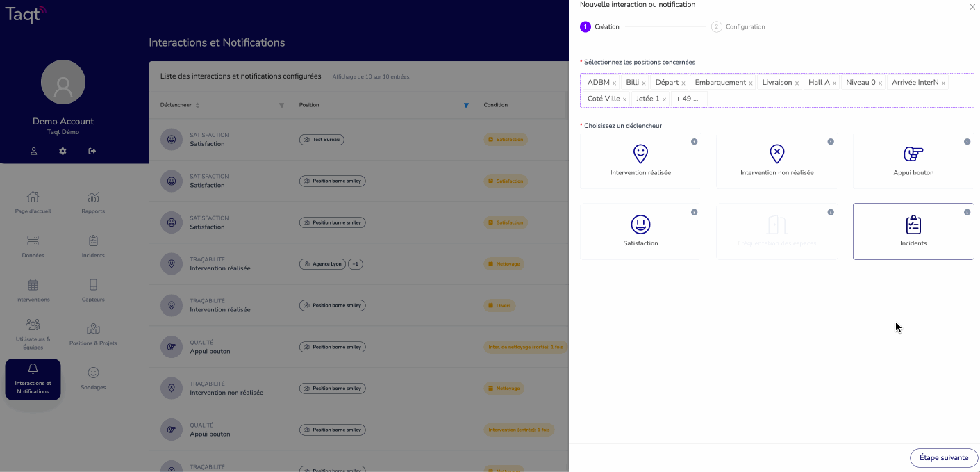Remove the Coté Ville position tag
980x472 pixels.
point(624,99)
